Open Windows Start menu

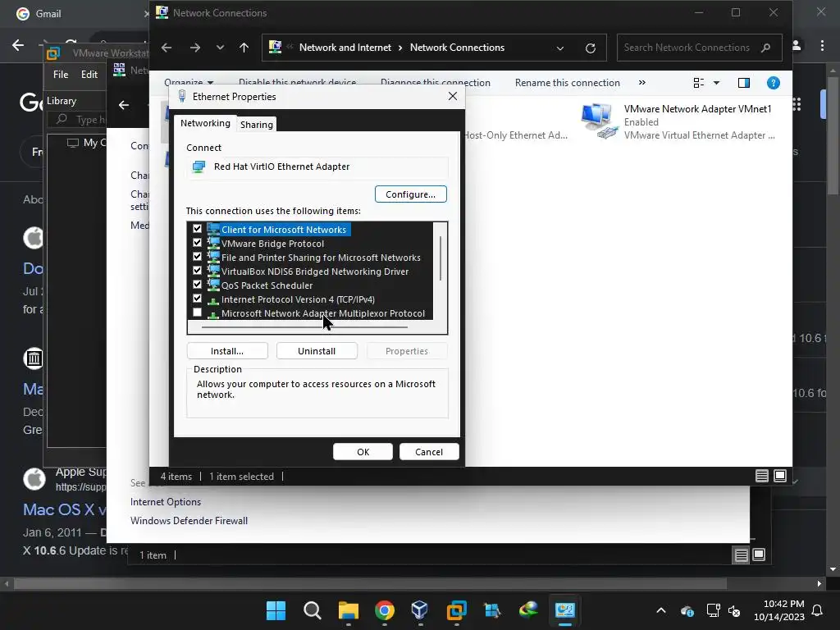coord(276,610)
